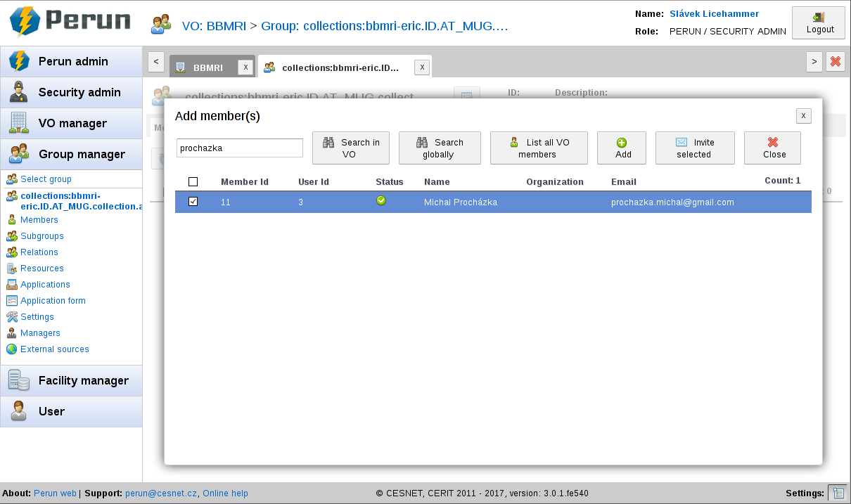Click the VO manager building icon

click(19, 124)
